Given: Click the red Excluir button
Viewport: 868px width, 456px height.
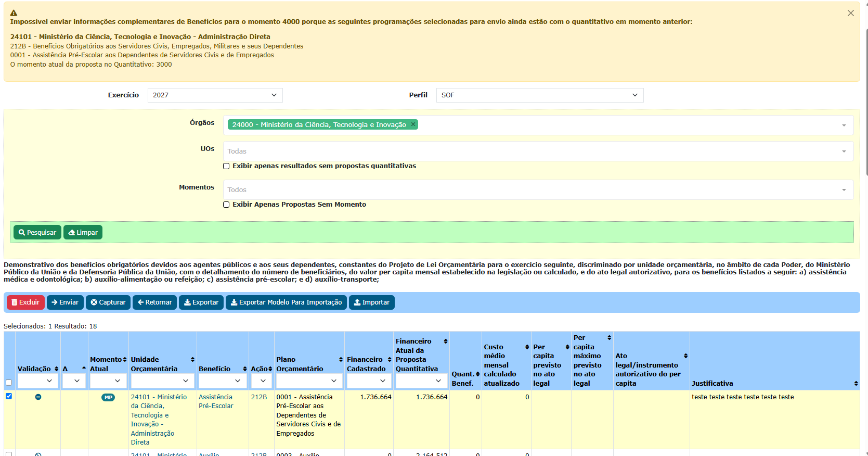Looking at the screenshot, I should pyautogui.click(x=25, y=302).
